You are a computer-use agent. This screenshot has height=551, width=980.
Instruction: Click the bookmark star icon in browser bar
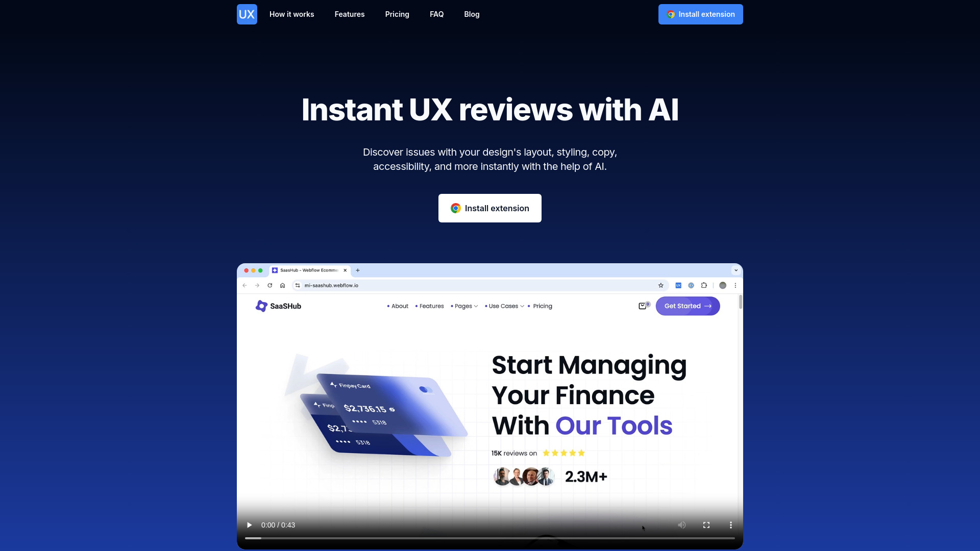(660, 285)
